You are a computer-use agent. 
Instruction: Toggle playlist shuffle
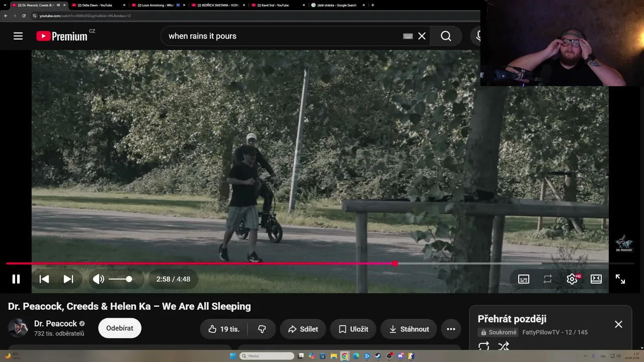504,346
